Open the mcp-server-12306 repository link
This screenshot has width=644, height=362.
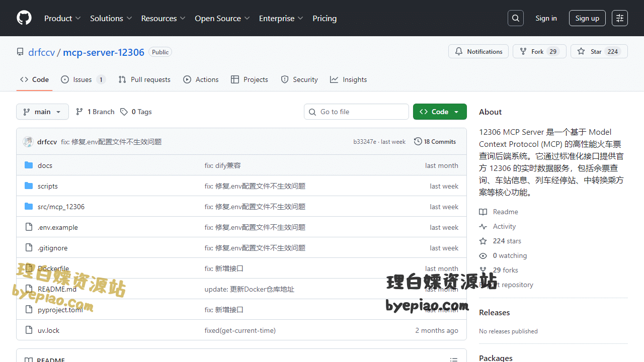[104, 52]
